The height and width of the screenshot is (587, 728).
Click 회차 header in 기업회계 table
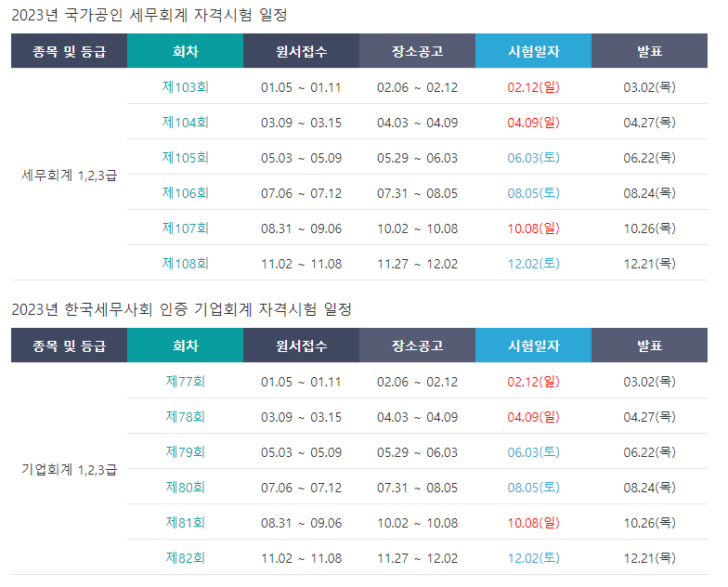(186, 346)
